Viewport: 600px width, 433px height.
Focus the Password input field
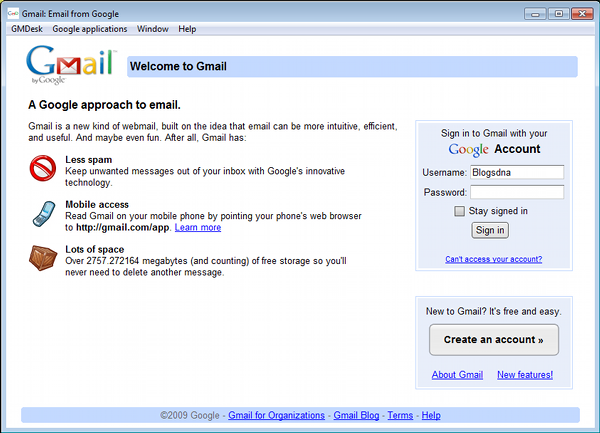(517, 192)
